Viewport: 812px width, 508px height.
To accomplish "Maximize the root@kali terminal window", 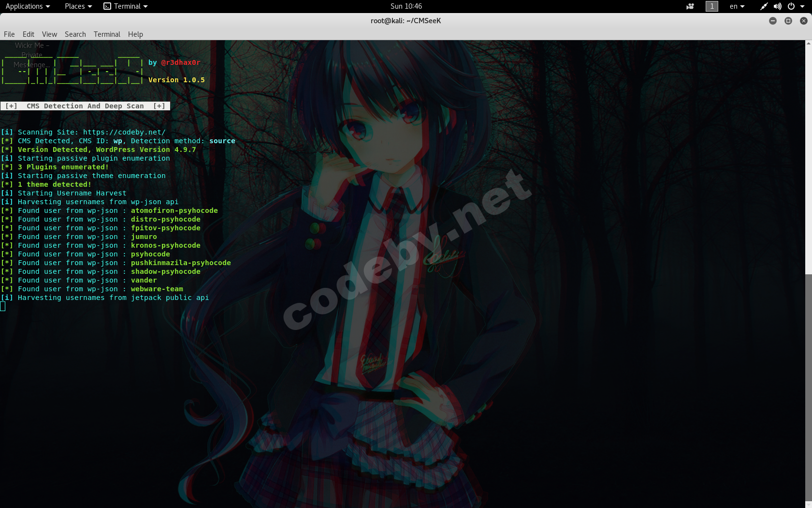I will click(x=788, y=21).
